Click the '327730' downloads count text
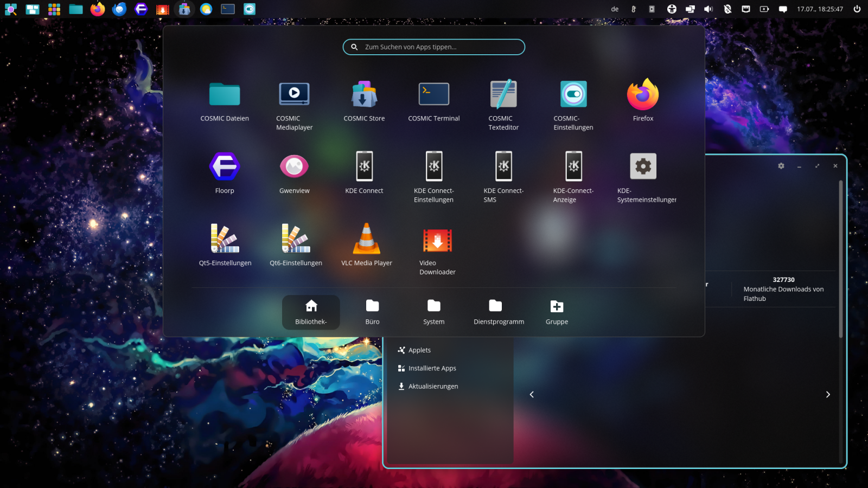 click(x=783, y=280)
